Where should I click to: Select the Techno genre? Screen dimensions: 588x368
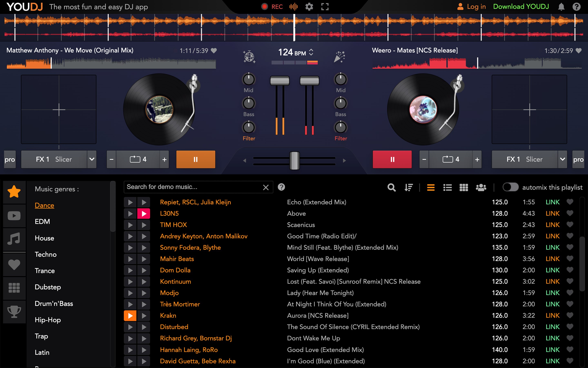[x=46, y=254]
